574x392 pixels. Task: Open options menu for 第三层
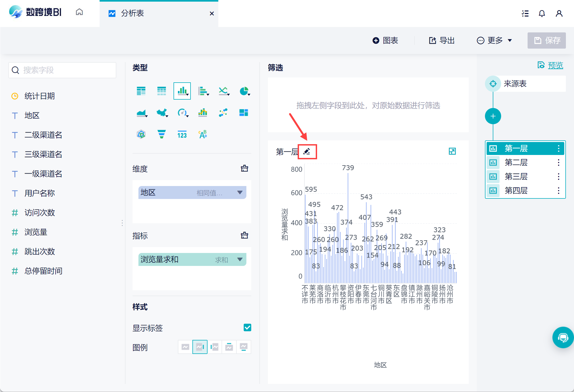tap(558, 177)
